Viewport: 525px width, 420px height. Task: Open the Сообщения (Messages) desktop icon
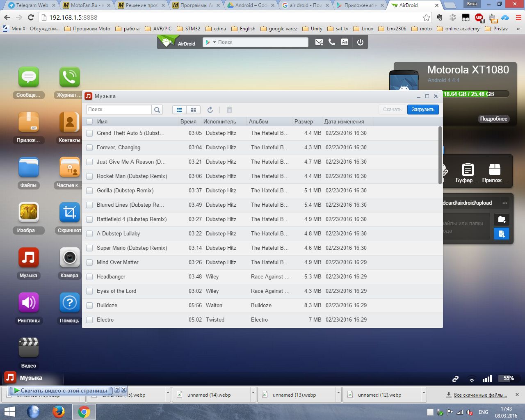coord(28,78)
